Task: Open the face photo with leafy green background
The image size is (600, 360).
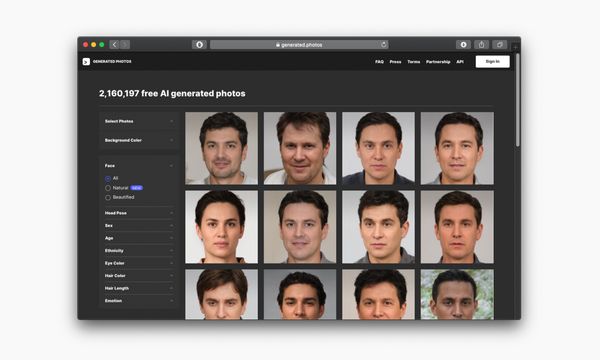Action: click(457, 294)
